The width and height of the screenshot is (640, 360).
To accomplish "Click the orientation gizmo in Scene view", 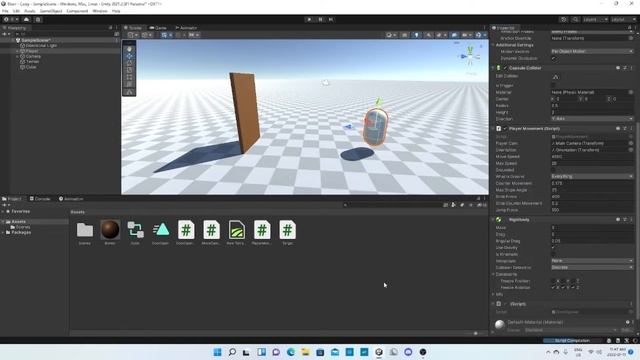I will pyautogui.click(x=470, y=57).
